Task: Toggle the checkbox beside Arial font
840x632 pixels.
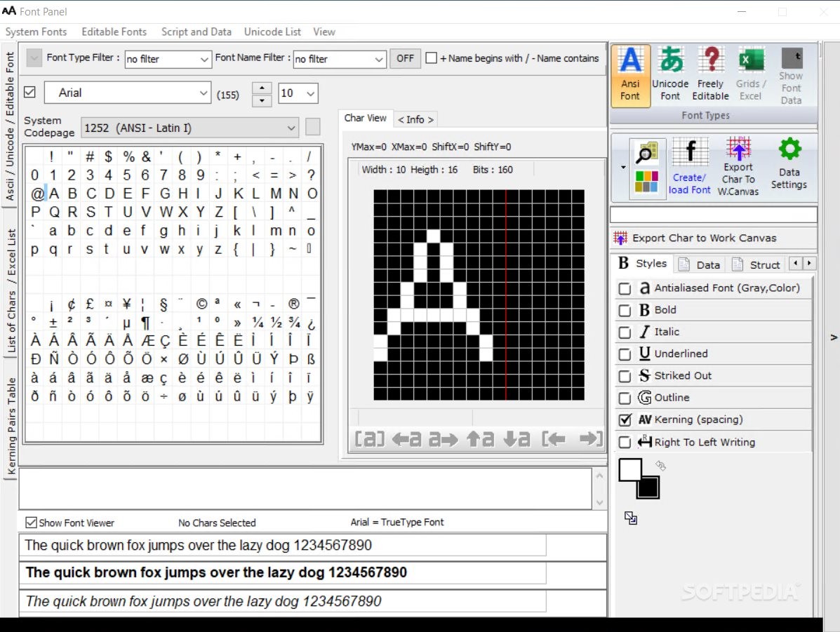Action: coord(30,92)
